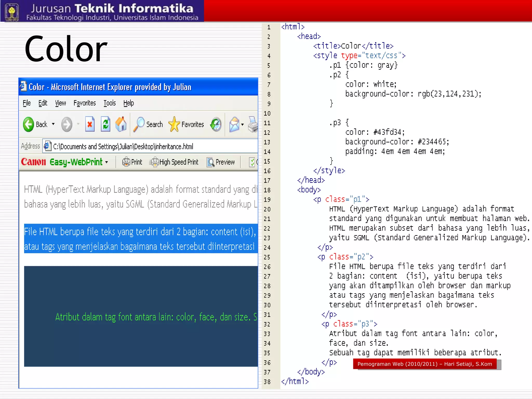The height and width of the screenshot is (399, 532).
Task: Click the address bar with inheritance.html path
Action: click(x=151, y=147)
